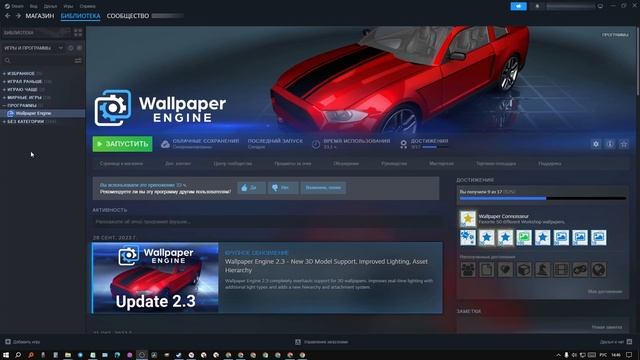
Task: Click the notification bell icon in title bar
Action: [x=537, y=6]
